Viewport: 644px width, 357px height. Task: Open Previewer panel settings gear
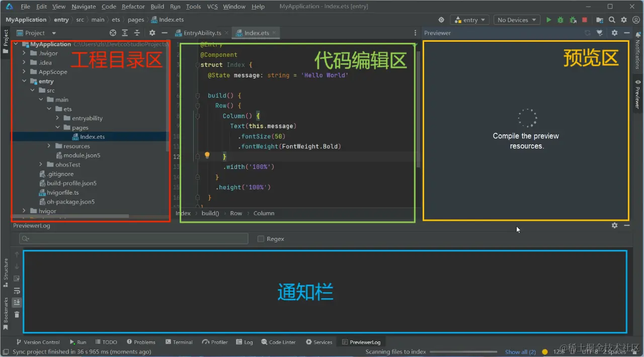coord(614,33)
